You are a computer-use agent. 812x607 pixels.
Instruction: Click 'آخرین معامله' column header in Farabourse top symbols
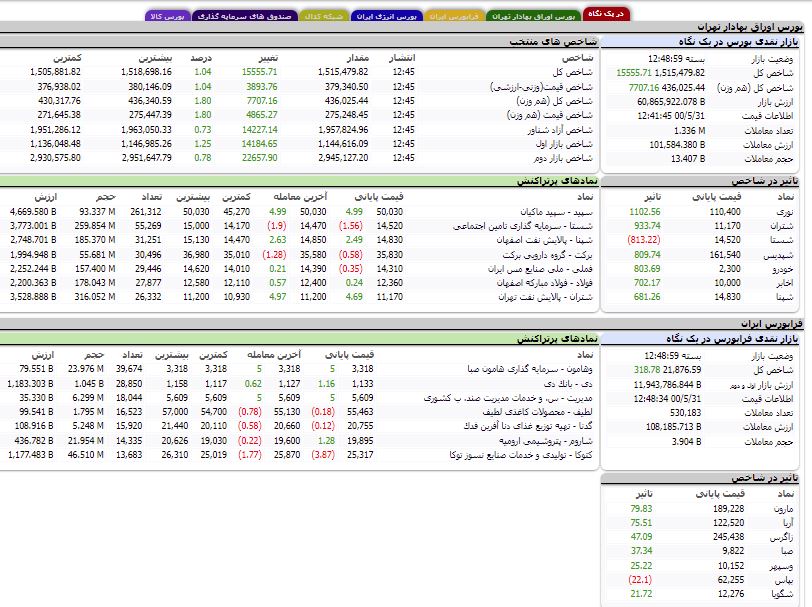pos(274,355)
